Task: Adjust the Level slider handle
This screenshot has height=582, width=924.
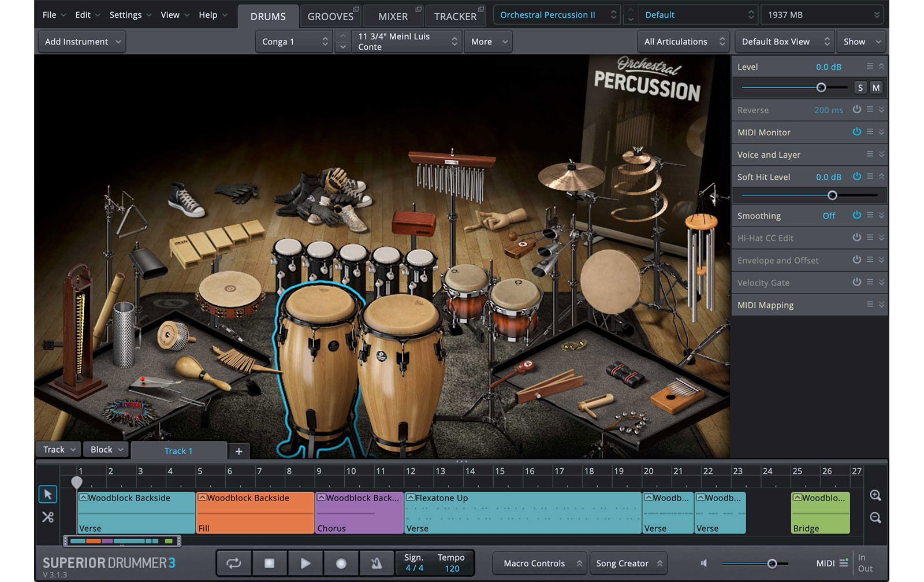Action: point(821,88)
